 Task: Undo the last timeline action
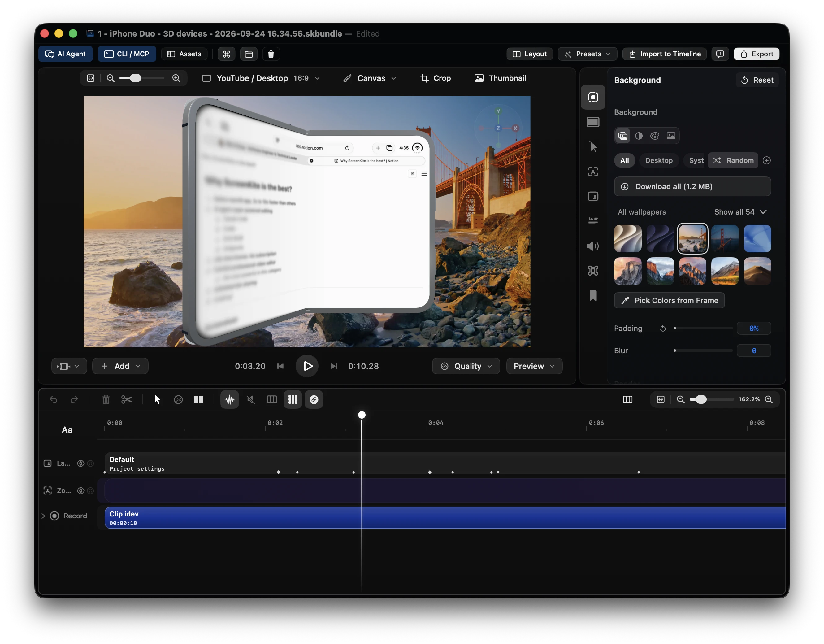pos(53,399)
